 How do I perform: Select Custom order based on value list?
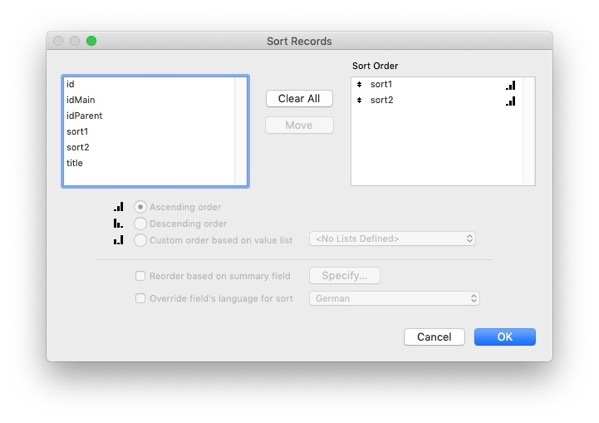point(140,240)
